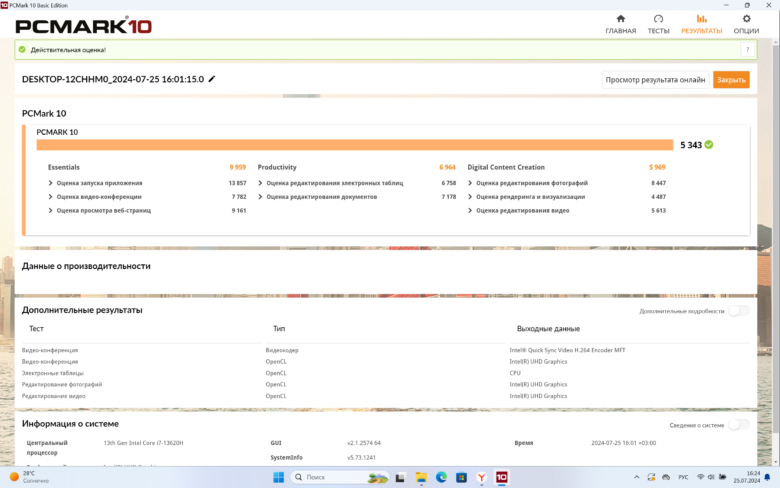
Task: Click 13th Gen Intel Core i7-13620H value
Action: pyautogui.click(x=143, y=443)
